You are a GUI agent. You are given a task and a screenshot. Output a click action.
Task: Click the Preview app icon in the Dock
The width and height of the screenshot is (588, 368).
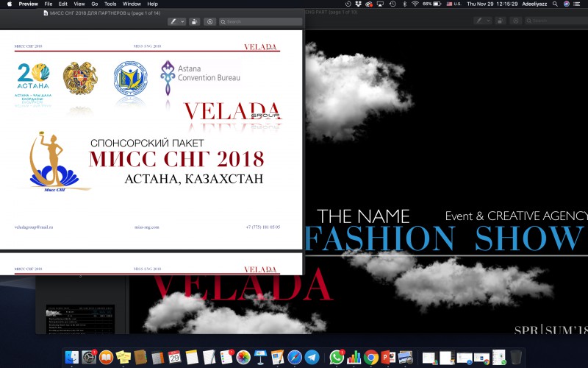pyautogui.click(x=406, y=357)
